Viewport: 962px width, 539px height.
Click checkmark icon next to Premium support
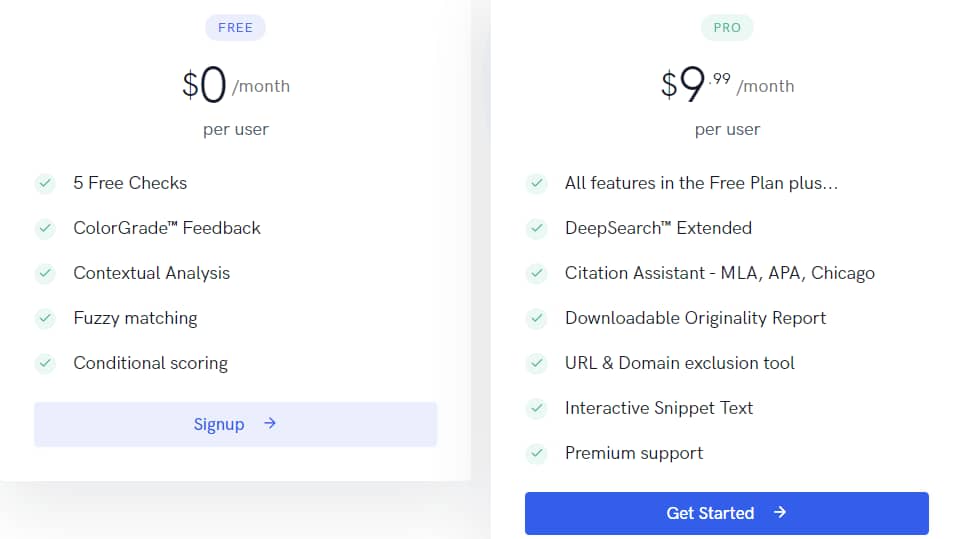point(536,453)
